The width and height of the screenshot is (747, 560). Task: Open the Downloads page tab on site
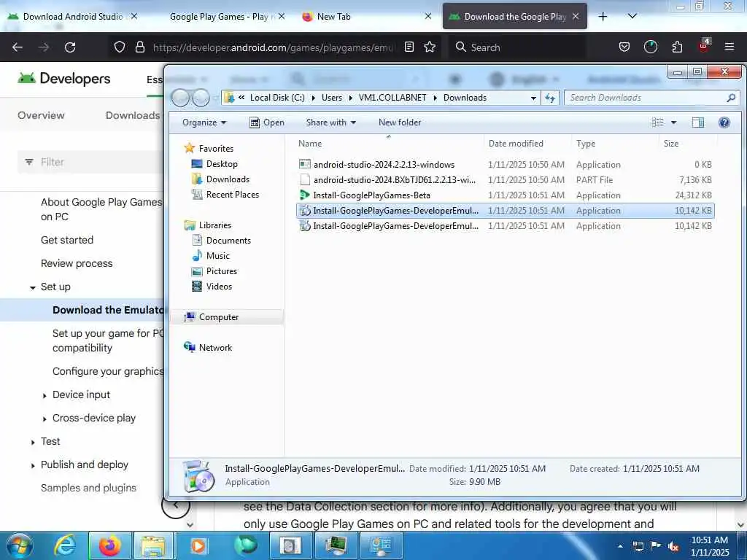tap(133, 115)
